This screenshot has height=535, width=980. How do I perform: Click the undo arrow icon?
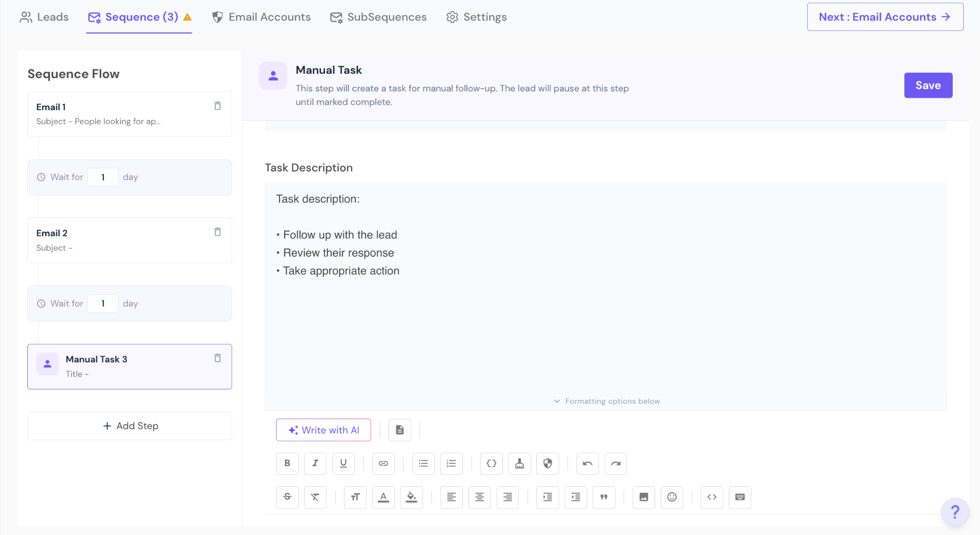(x=588, y=463)
